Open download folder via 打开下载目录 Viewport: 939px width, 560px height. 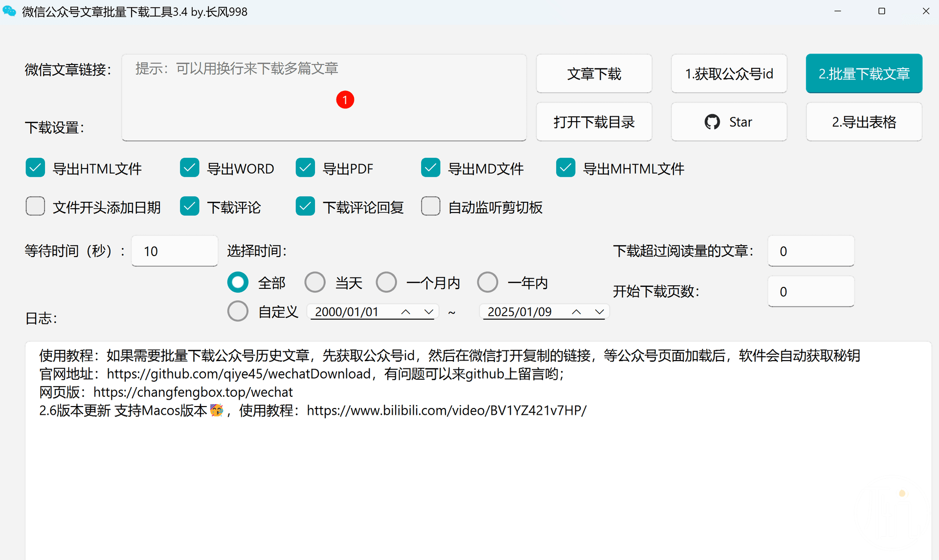(594, 122)
